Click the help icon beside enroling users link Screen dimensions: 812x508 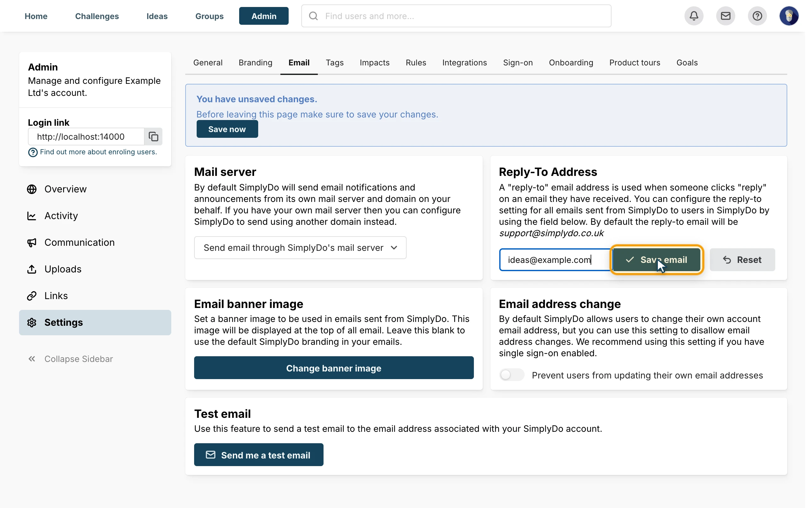(33, 152)
